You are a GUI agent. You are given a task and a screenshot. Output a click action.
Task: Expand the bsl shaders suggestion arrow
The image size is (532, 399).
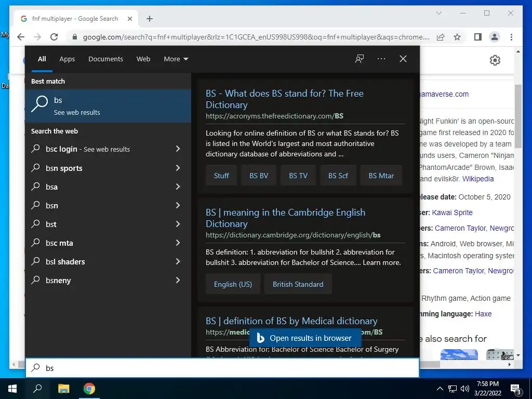tap(178, 261)
